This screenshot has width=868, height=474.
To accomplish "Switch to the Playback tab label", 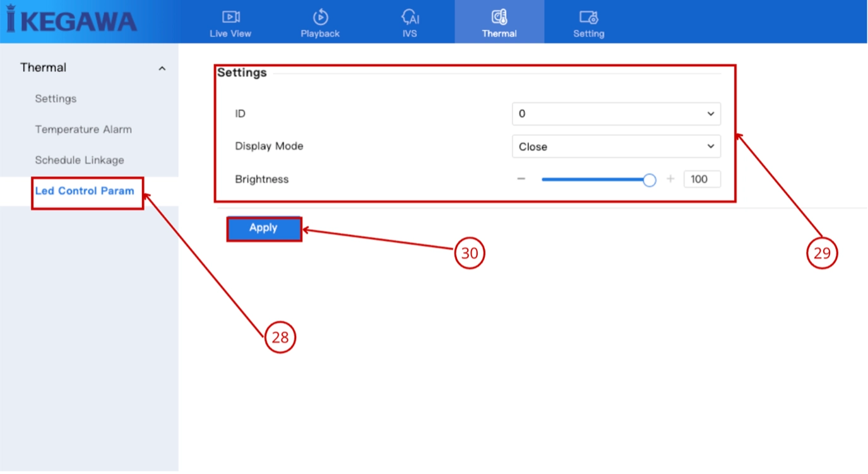I will [320, 33].
